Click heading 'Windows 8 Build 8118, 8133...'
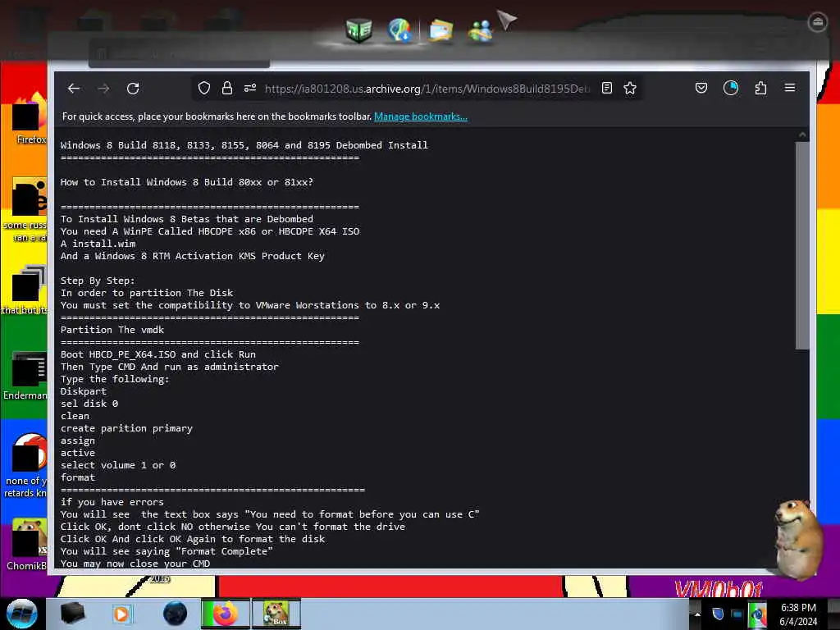 (x=244, y=145)
